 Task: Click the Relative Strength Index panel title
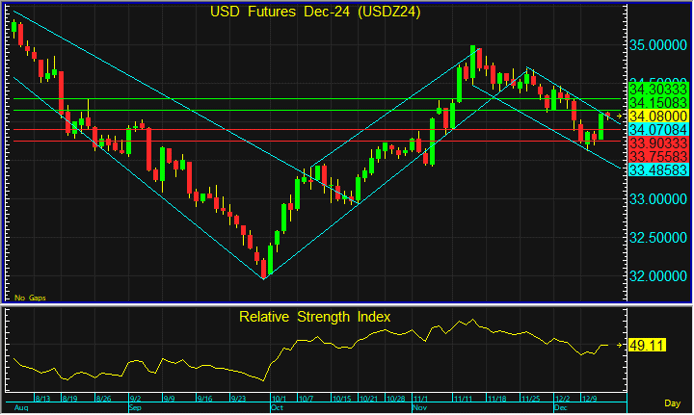coord(314,317)
